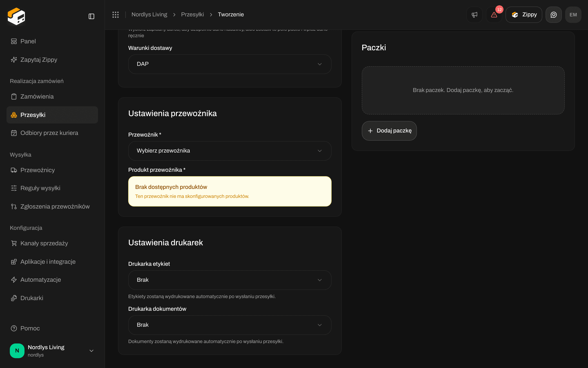Click the green N workspace avatar

tap(17, 351)
